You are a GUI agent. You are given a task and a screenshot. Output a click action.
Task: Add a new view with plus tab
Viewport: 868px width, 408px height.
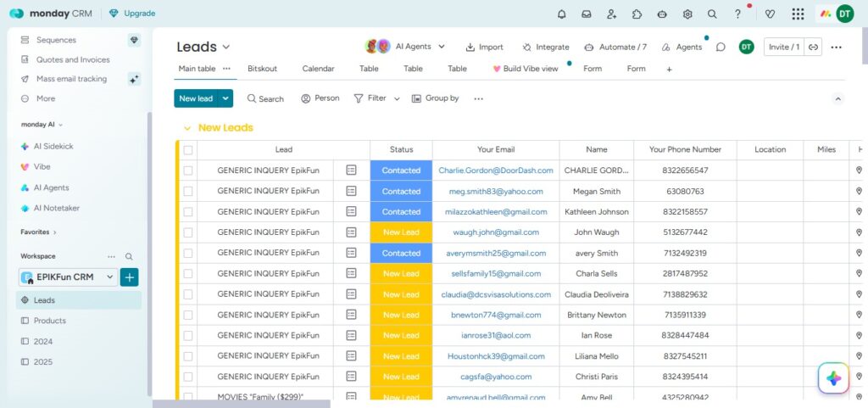point(669,70)
